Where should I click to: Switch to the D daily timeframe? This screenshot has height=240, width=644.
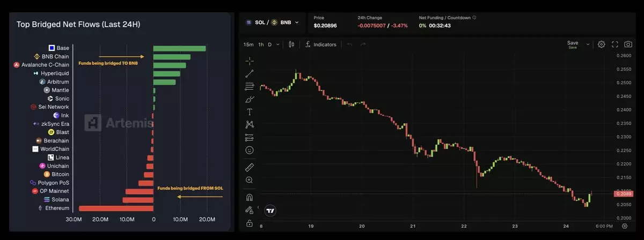pyautogui.click(x=270, y=44)
